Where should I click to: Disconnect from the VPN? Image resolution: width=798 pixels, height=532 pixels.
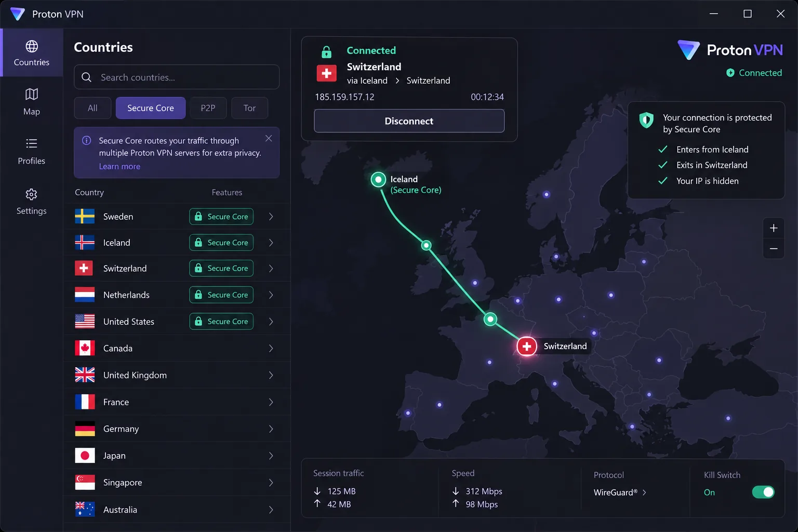point(409,121)
